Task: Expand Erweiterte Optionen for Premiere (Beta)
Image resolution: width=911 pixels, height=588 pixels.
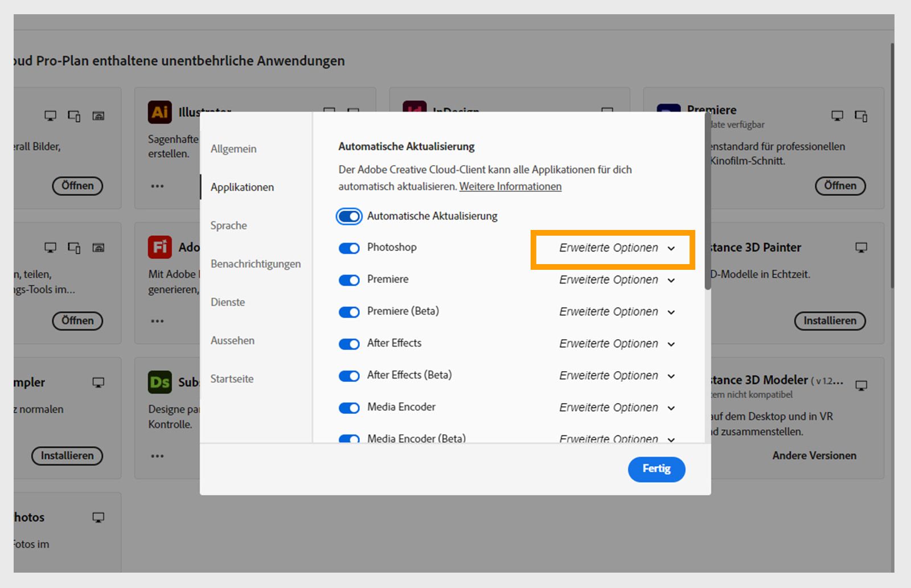Action: (617, 312)
